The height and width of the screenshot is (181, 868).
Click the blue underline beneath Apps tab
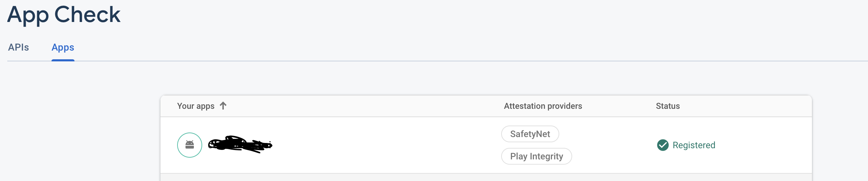click(x=63, y=60)
